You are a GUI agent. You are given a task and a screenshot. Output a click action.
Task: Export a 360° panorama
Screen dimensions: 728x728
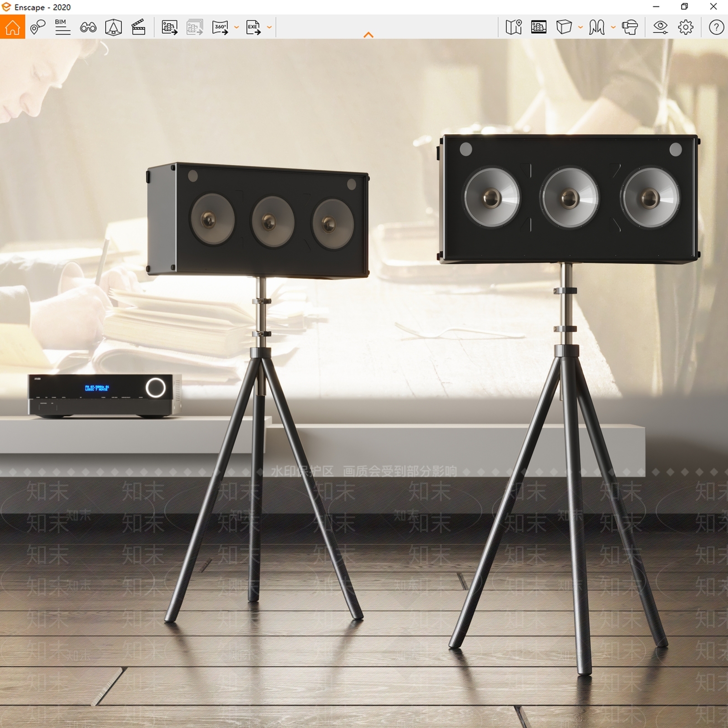point(220,27)
